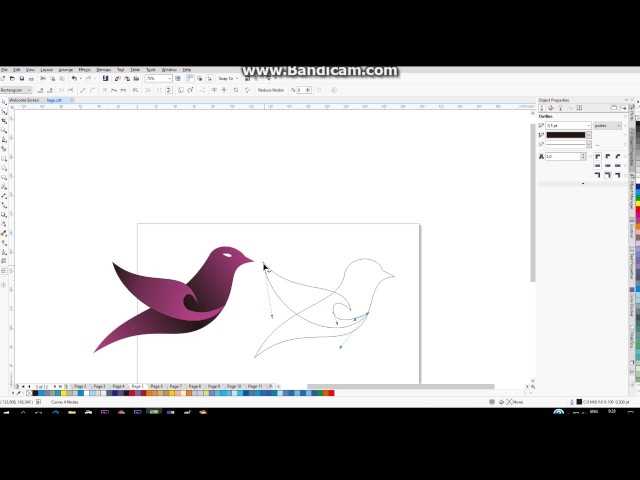
Task: Click the Open file icon
Action: tap(13, 78)
